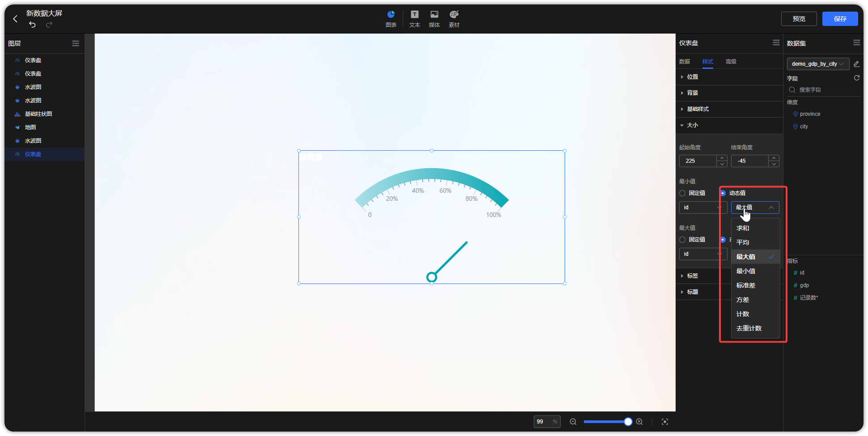Redo the last action
The height and width of the screenshot is (436, 868).
tap(49, 25)
